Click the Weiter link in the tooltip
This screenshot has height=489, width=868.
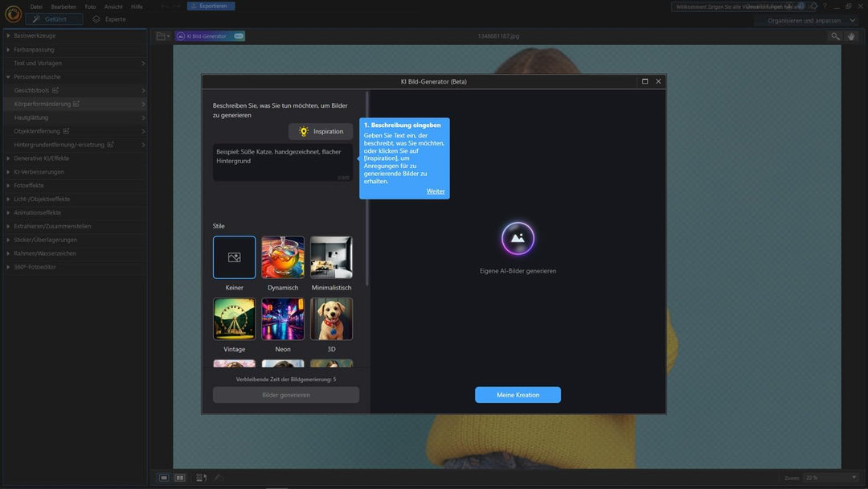click(x=436, y=191)
